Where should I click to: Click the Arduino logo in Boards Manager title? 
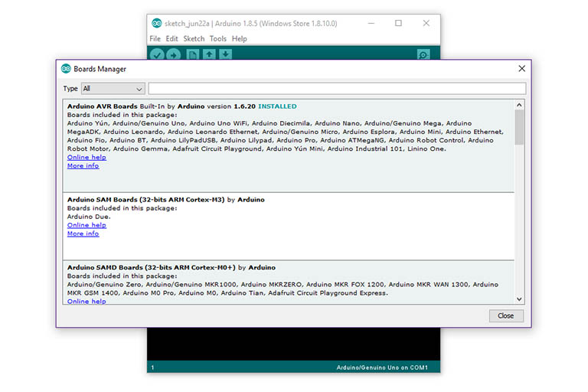click(x=66, y=69)
